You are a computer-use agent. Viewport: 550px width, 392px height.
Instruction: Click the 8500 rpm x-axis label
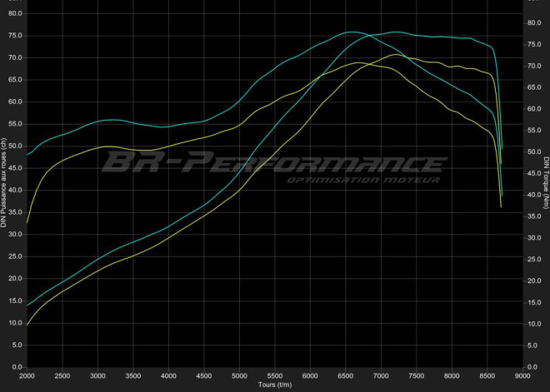[487, 375]
